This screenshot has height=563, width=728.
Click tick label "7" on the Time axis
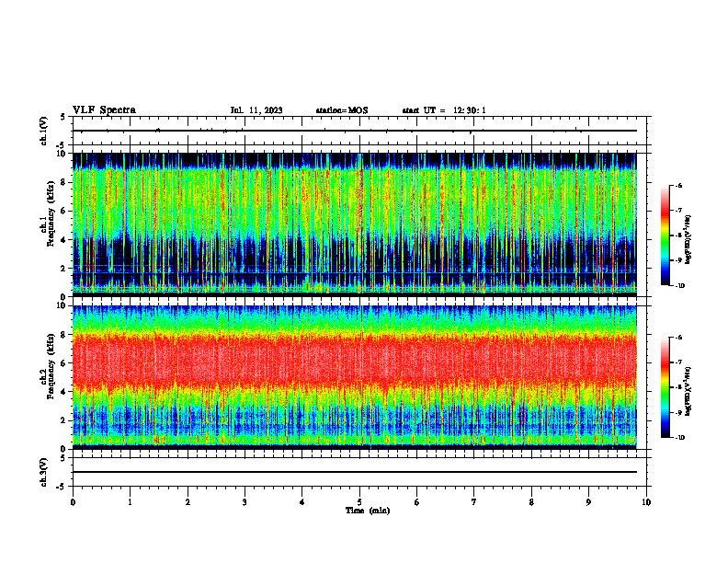click(474, 501)
